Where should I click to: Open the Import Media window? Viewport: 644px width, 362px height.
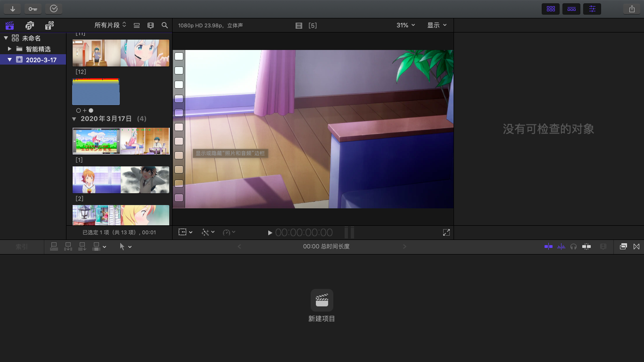12,8
